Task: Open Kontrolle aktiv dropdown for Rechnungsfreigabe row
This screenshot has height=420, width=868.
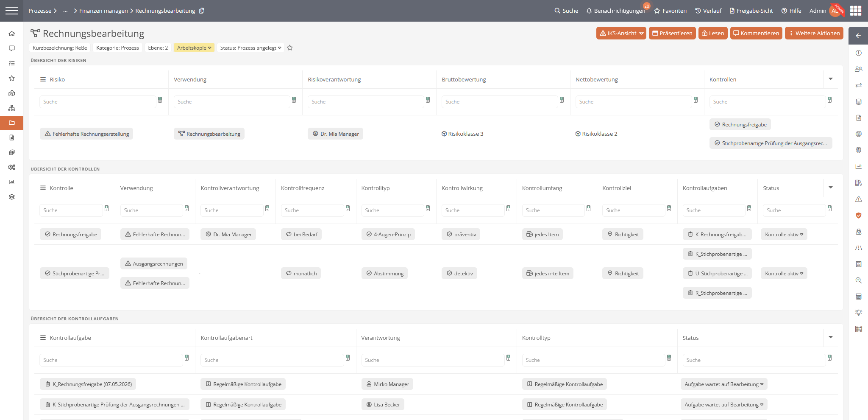Action: tap(784, 235)
